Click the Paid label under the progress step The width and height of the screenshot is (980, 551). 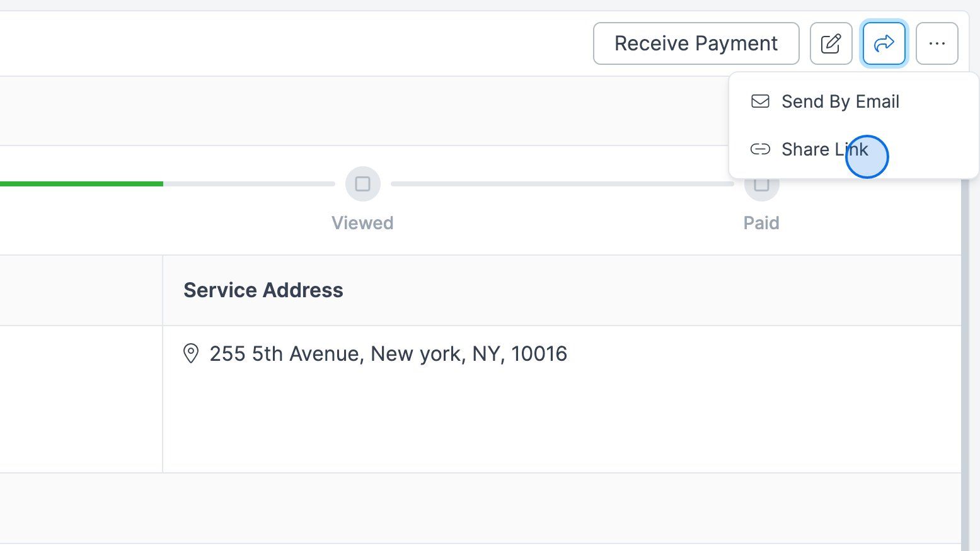[761, 223]
